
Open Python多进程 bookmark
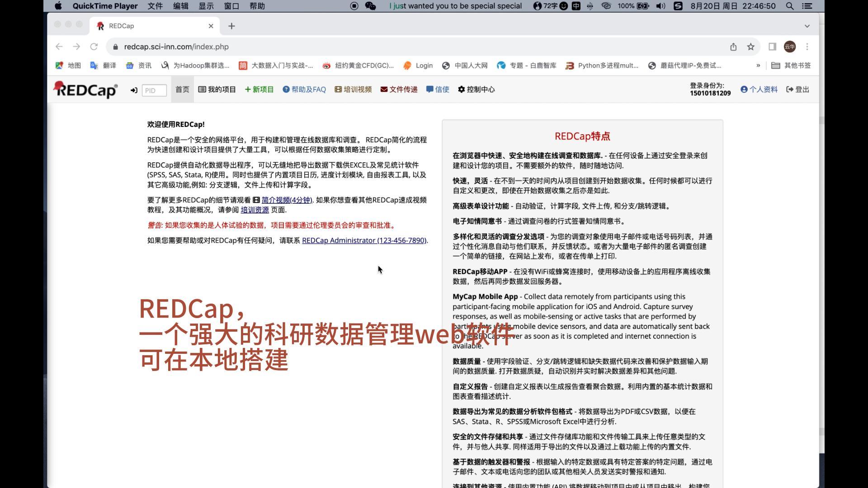coord(602,66)
